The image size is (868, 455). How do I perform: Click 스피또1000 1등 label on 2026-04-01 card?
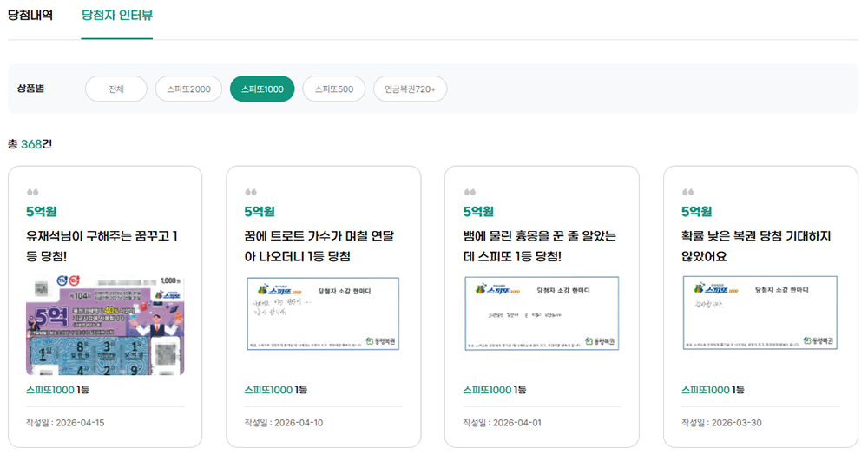tap(495, 390)
